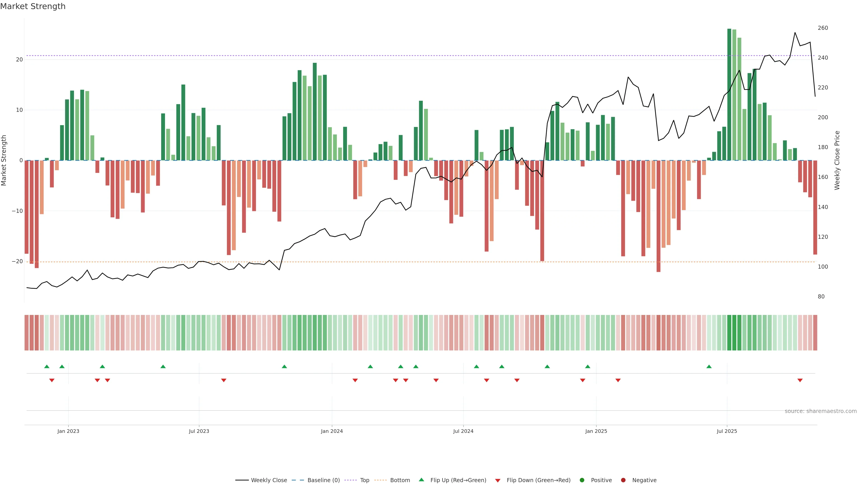Image resolution: width=868 pixels, height=488 pixels.
Task: Click the leftmost green flip-up triangle marker
Action: [x=47, y=366]
